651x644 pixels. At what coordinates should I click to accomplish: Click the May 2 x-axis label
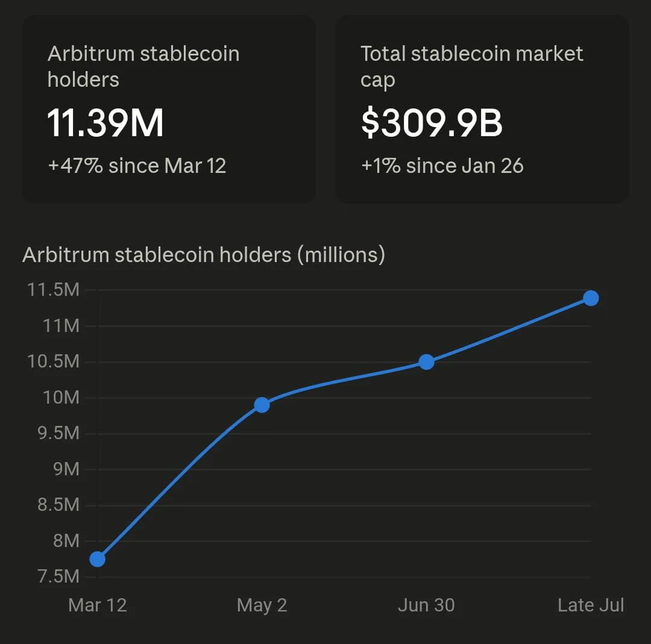(262, 606)
